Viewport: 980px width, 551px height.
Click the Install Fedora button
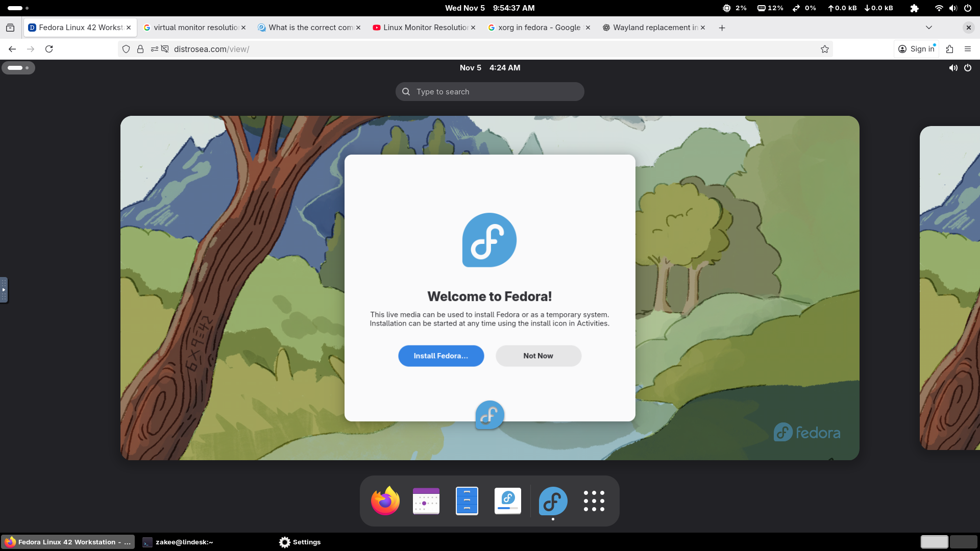(x=440, y=356)
